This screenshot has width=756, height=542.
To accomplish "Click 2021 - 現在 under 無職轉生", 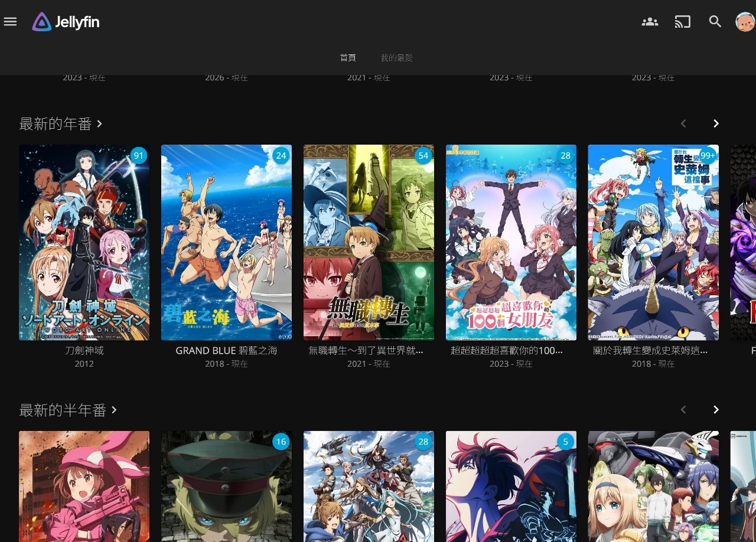I will [x=369, y=364].
